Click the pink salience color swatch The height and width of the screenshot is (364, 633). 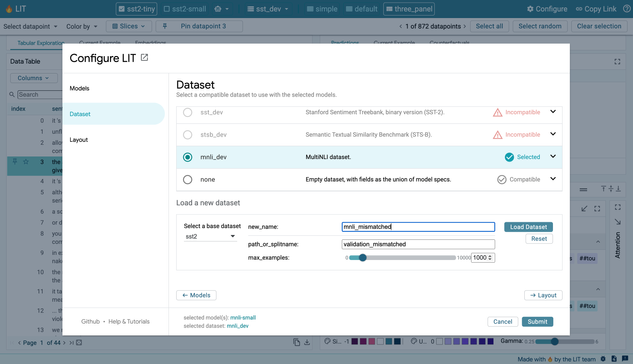(x=372, y=341)
